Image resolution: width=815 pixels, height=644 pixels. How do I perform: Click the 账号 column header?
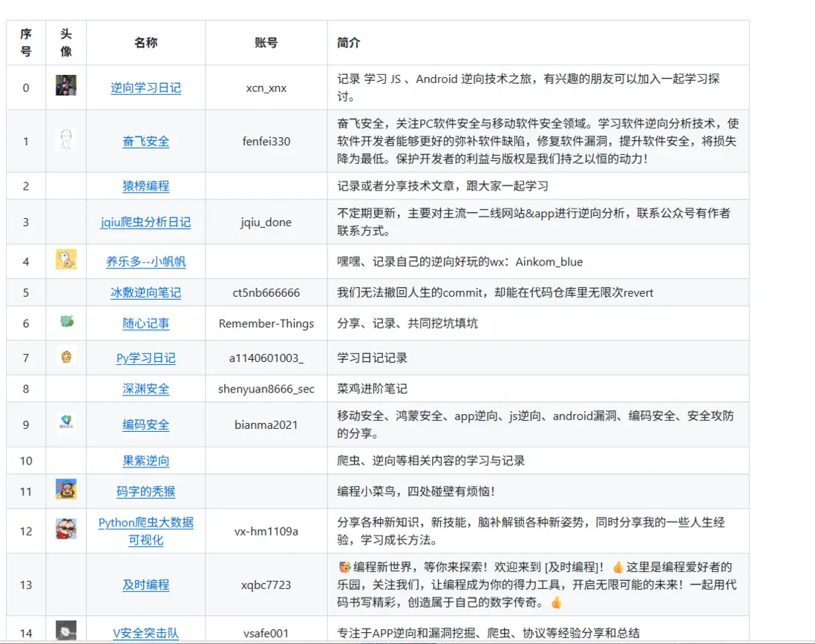tap(266, 42)
